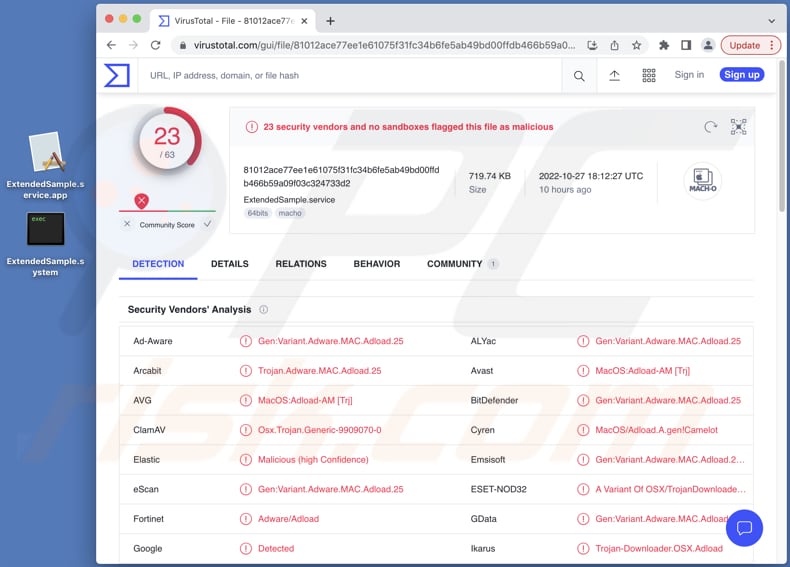The image size is (790, 567).
Task: Click Fortinet result Adware/Adload
Action: (x=288, y=519)
